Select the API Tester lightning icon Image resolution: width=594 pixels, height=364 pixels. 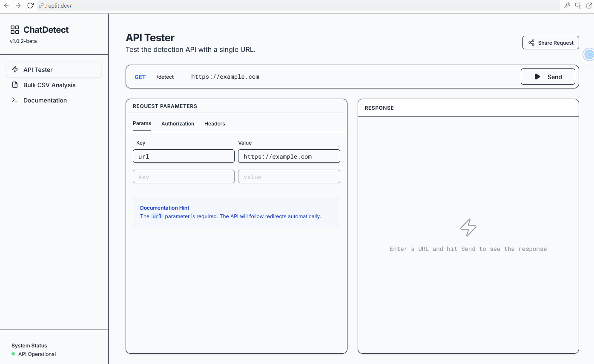(14, 69)
